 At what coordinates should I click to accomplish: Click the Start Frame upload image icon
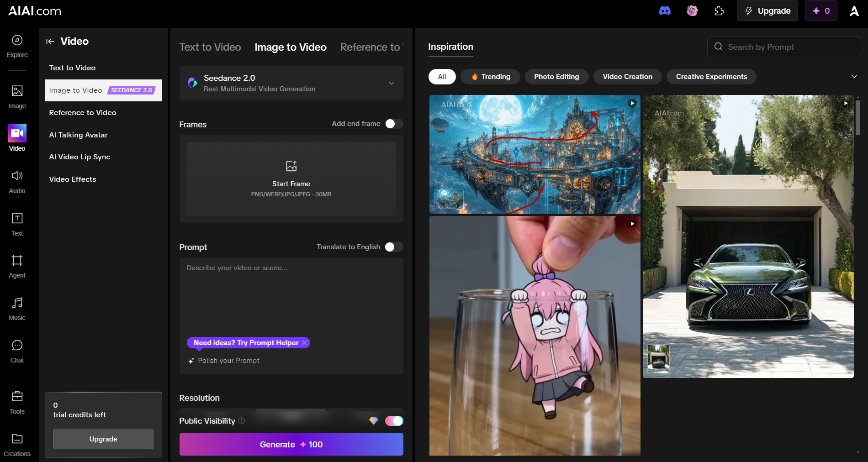click(291, 166)
